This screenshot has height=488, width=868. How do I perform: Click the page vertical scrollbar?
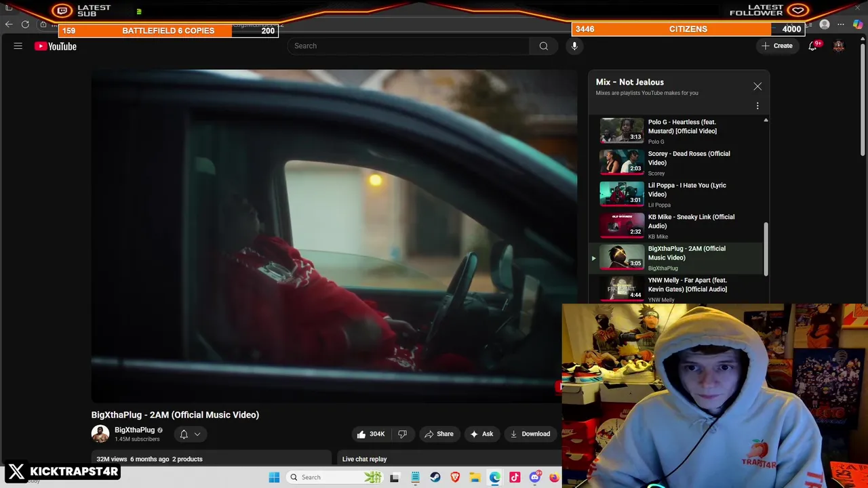863,98
